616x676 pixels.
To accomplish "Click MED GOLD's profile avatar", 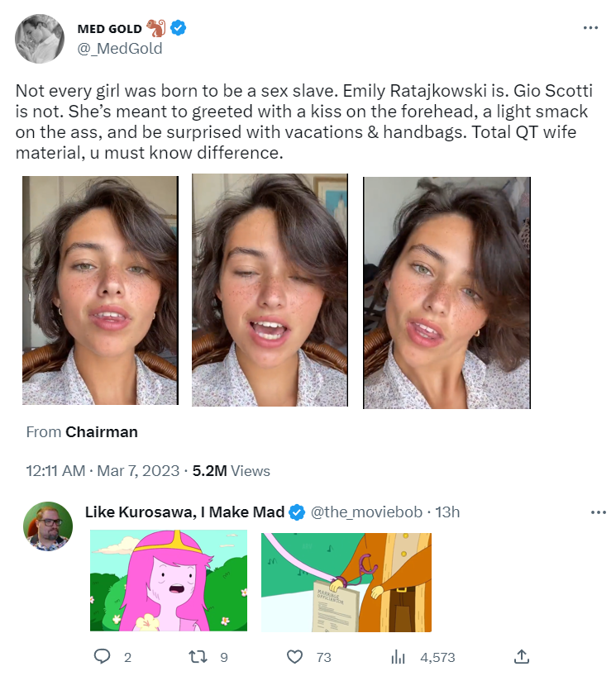I will tap(41, 39).
